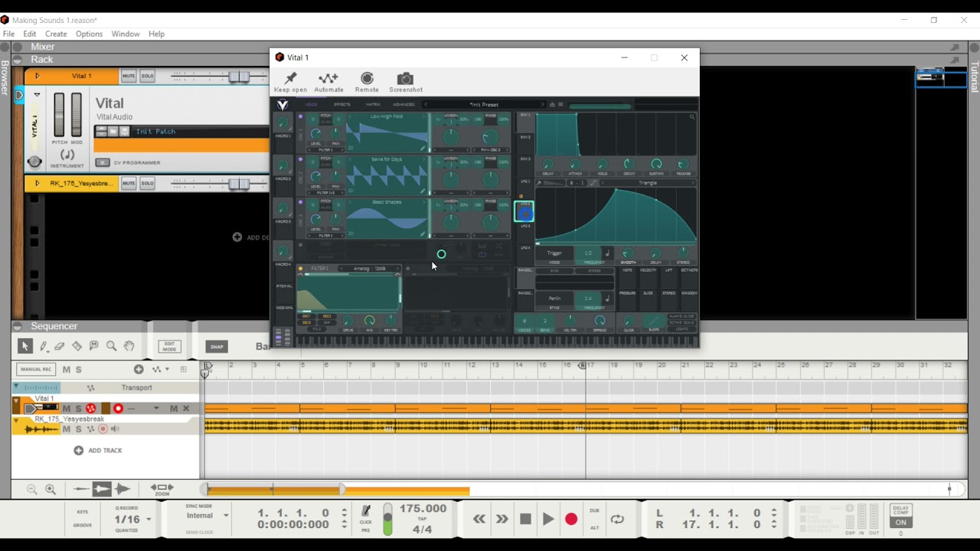980x551 pixels.
Task: Click the add track plus icon above track list
Action: tap(139, 370)
